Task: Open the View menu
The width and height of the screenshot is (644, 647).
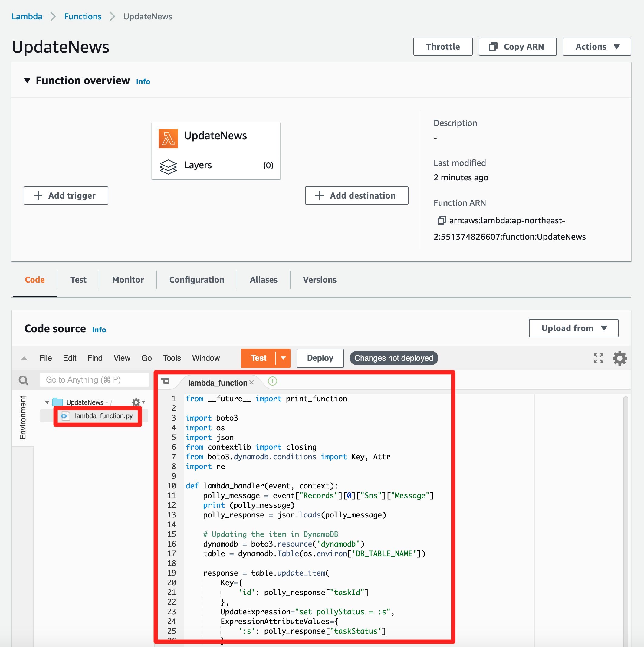Action: click(122, 358)
